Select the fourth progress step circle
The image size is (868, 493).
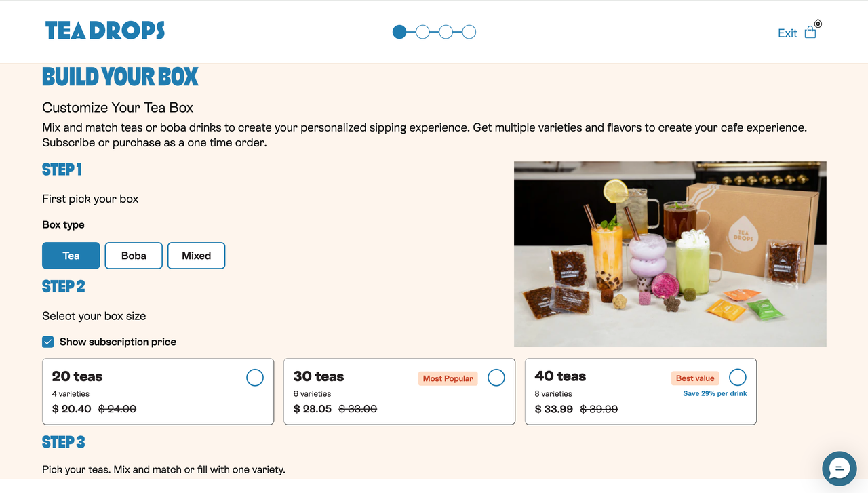point(469,32)
